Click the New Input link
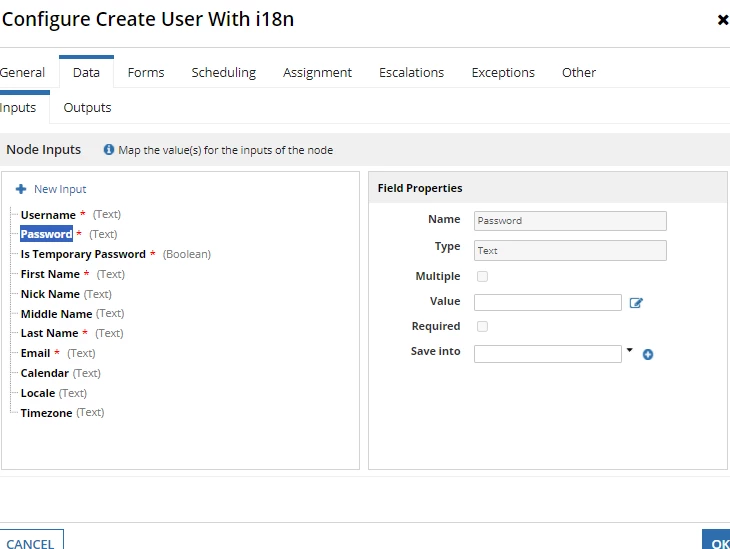The width and height of the screenshot is (730, 549). [x=60, y=189]
